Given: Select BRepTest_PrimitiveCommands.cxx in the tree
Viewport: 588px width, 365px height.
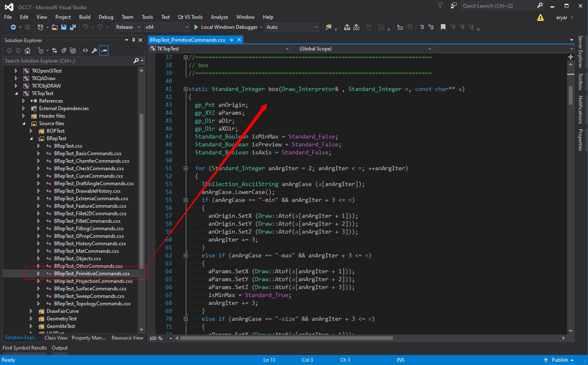Looking at the screenshot, I should (92, 274).
